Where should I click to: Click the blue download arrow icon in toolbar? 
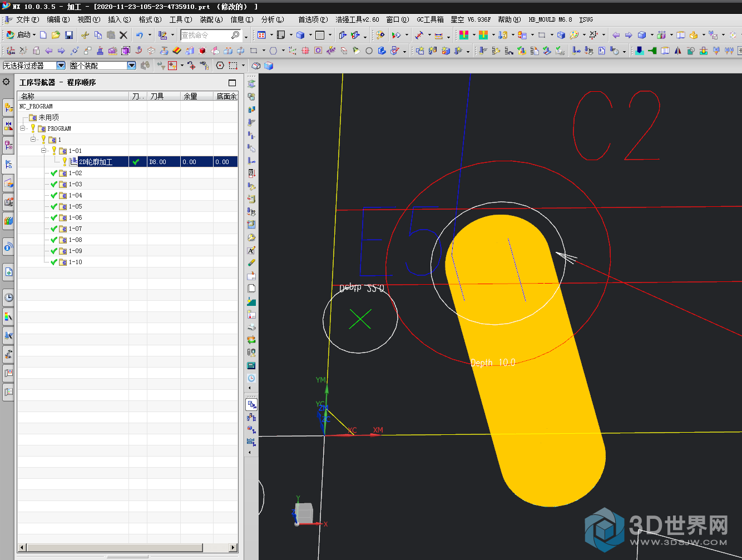click(x=640, y=51)
